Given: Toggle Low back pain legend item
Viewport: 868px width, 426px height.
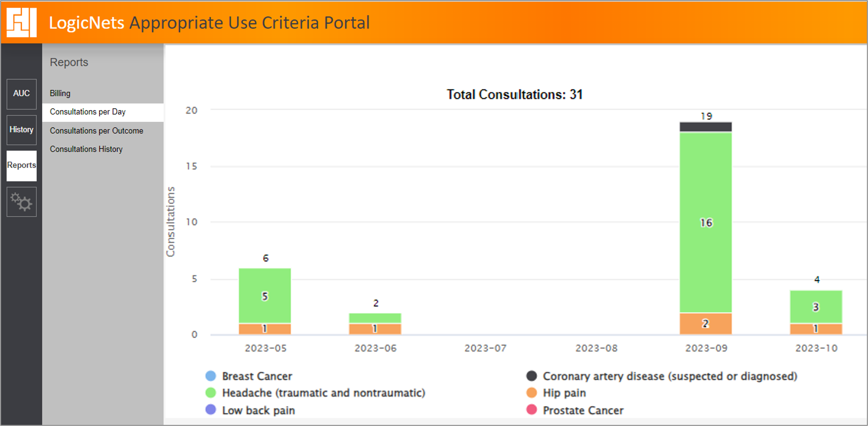Looking at the screenshot, I should point(250,410).
